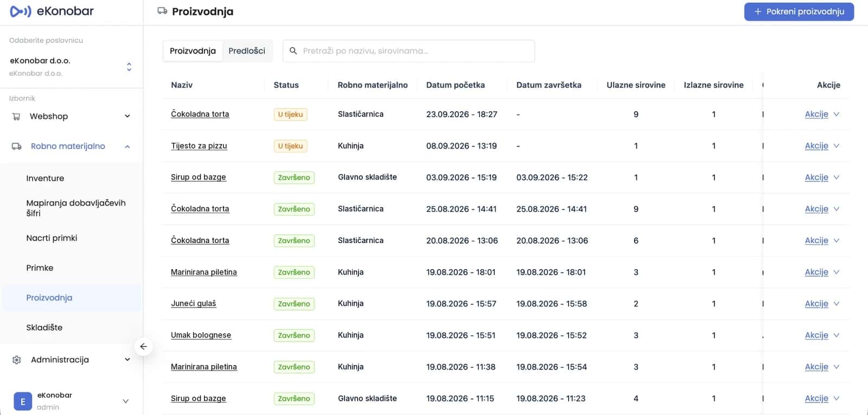Screen dimensions: 868x415
Task: Switch to the Predlošci tab
Action: click(x=247, y=51)
